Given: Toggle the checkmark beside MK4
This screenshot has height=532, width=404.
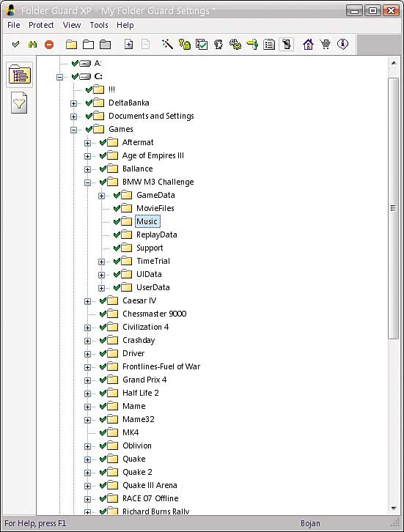Looking at the screenshot, I should (103, 432).
